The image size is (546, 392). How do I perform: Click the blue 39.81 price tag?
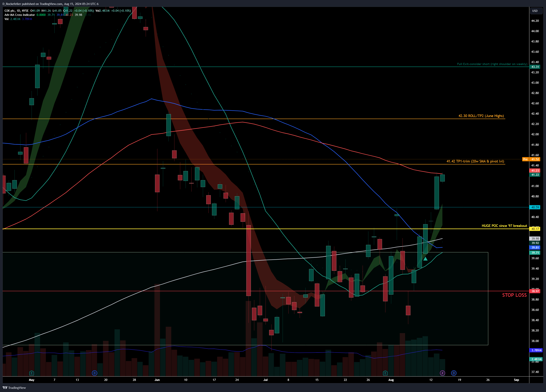[x=535, y=248]
